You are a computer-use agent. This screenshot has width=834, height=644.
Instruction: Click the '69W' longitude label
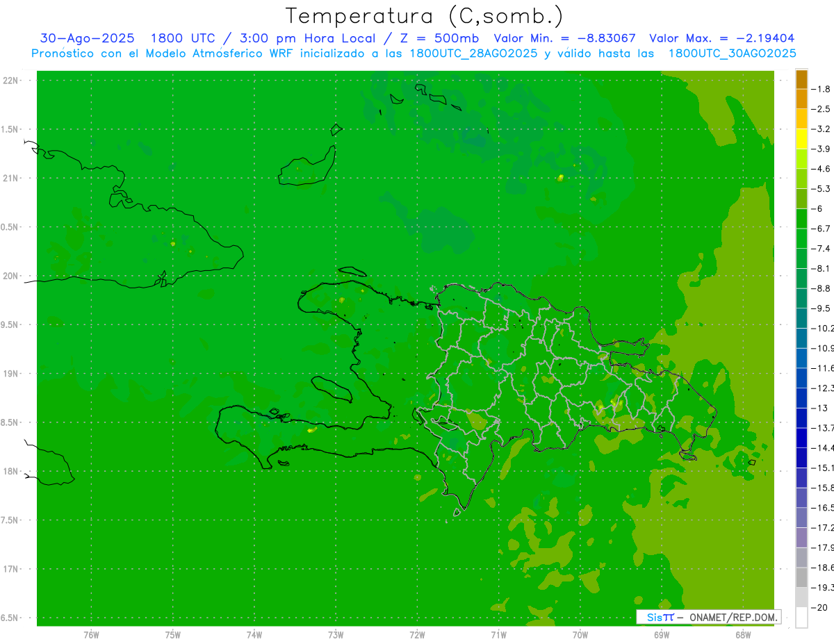point(661,635)
